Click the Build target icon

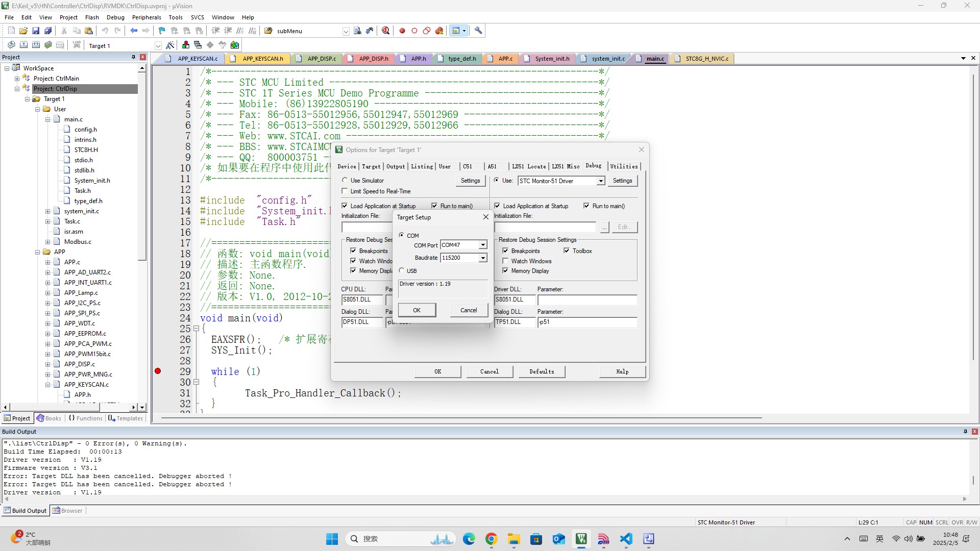pyautogui.click(x=23, y=45)
